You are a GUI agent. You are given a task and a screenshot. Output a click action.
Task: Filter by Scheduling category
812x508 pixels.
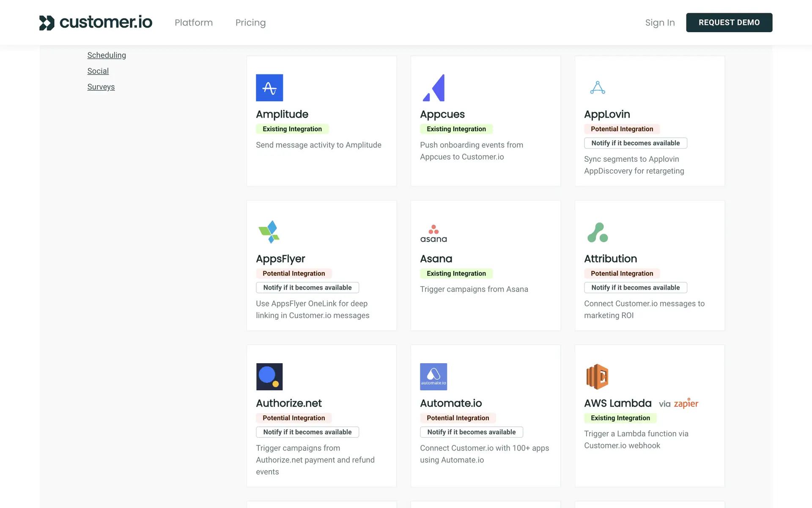(107, 55)
